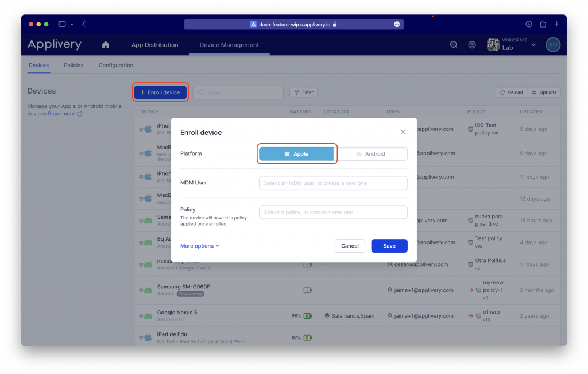Toggle the browser sidebar icon
The image size is (588, 374).
coord(62,24)
